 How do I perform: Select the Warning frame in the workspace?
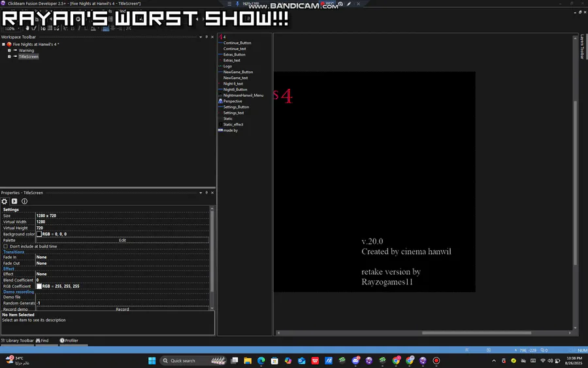click(26, 50)
